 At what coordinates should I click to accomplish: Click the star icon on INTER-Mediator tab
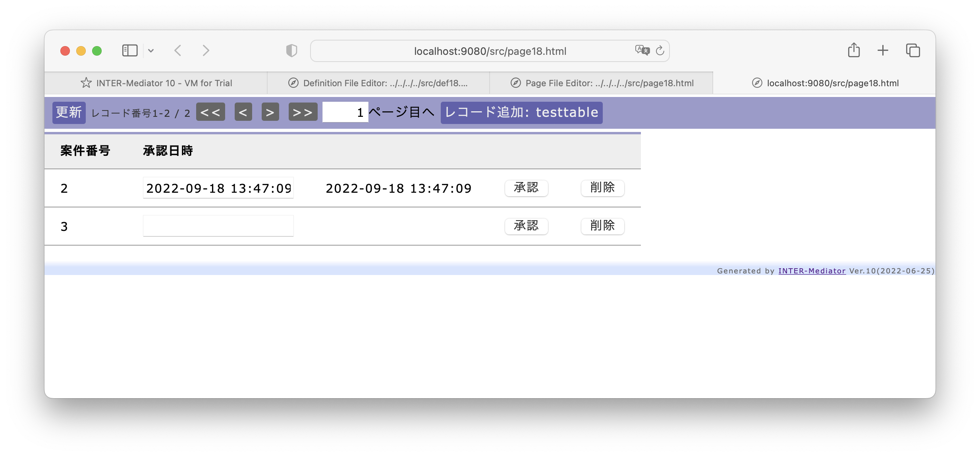point(86,83)
